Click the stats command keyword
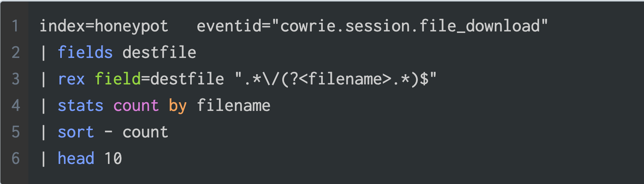The image size is (644, 184). [x=80, y=106]
